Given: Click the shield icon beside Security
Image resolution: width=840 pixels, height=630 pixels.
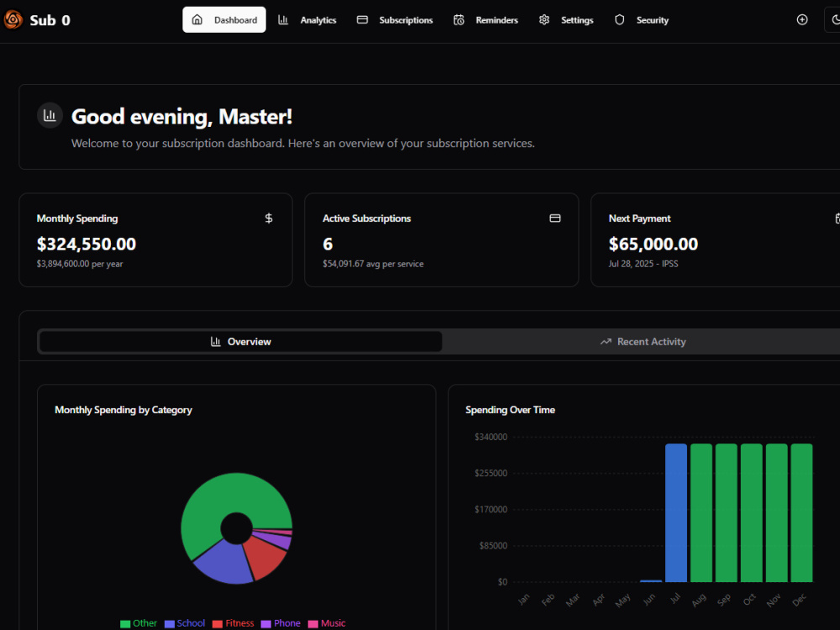Looking at the screenshot, I should point(619,20).
